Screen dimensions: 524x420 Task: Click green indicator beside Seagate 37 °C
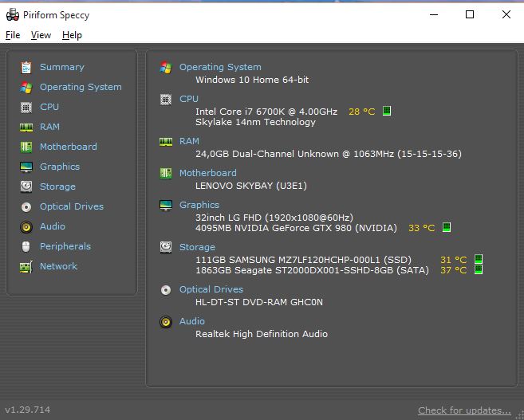pos(479,269)
